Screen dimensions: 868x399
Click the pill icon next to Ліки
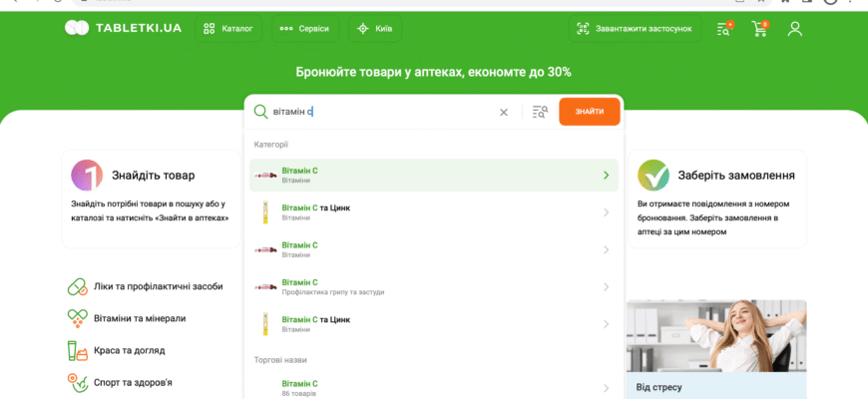(77, 286)
